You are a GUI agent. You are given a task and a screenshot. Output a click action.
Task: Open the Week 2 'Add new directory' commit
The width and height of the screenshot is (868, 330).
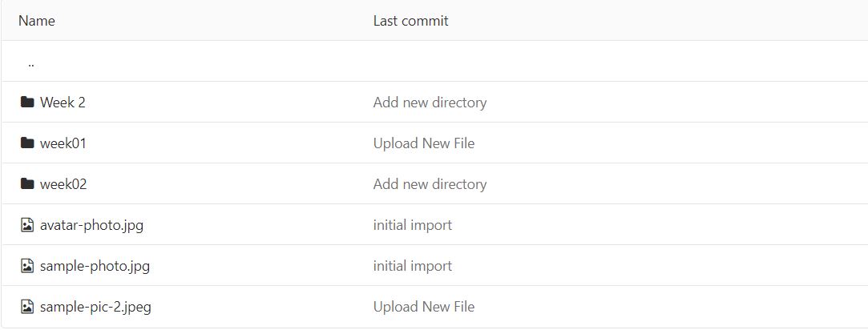tap(430, 103)
